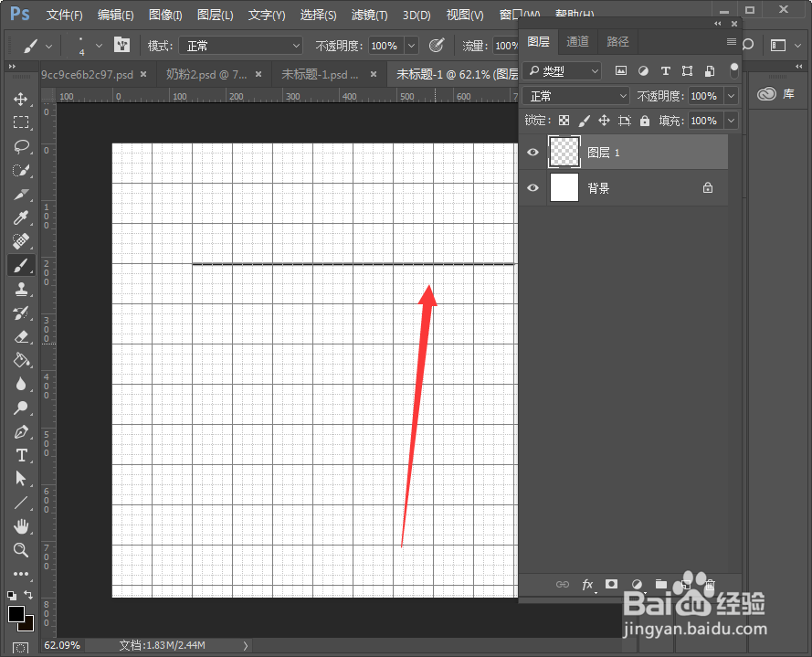This screenshot has height=657, width=812.
Task: Open layer fill dropdown arrow
Action: pos(731,121)
